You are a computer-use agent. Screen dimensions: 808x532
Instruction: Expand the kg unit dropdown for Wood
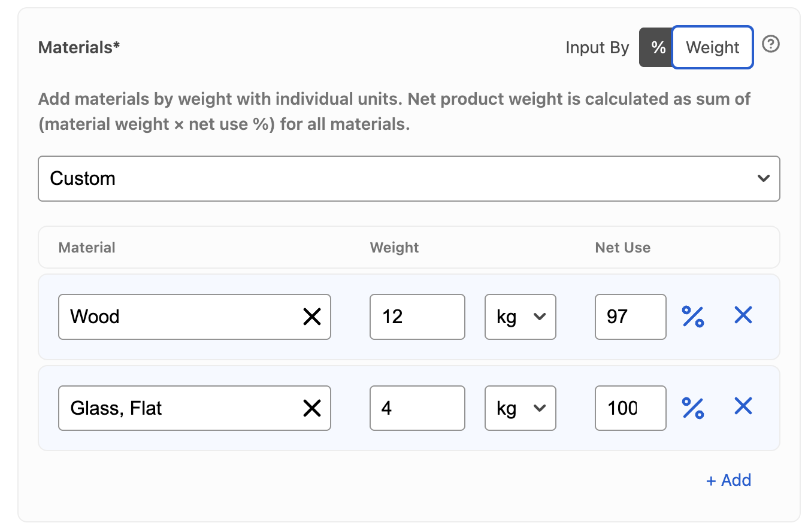(x=520, y=317)
